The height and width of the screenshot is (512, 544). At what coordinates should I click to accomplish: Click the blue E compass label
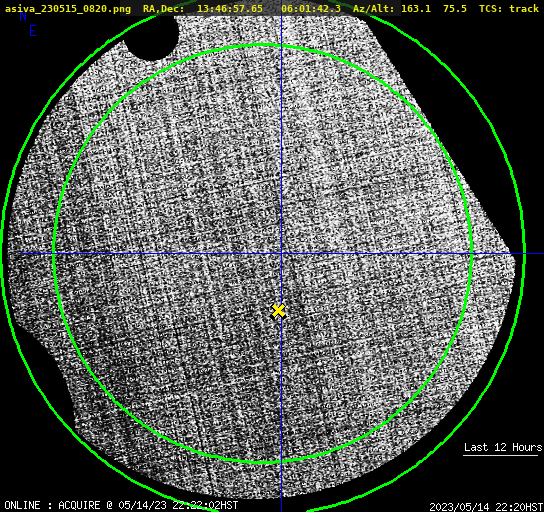pos(33,31)
